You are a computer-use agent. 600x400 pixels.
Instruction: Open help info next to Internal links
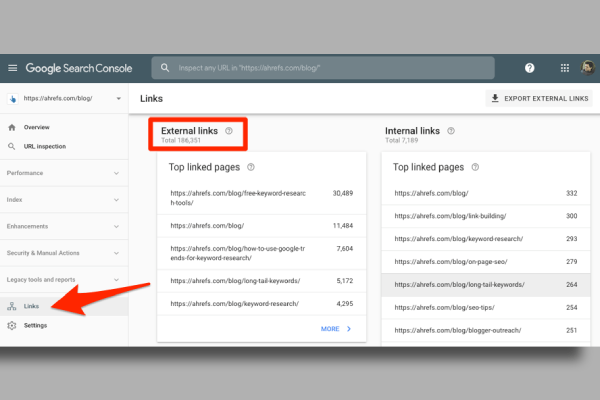(x=451, y=131)
